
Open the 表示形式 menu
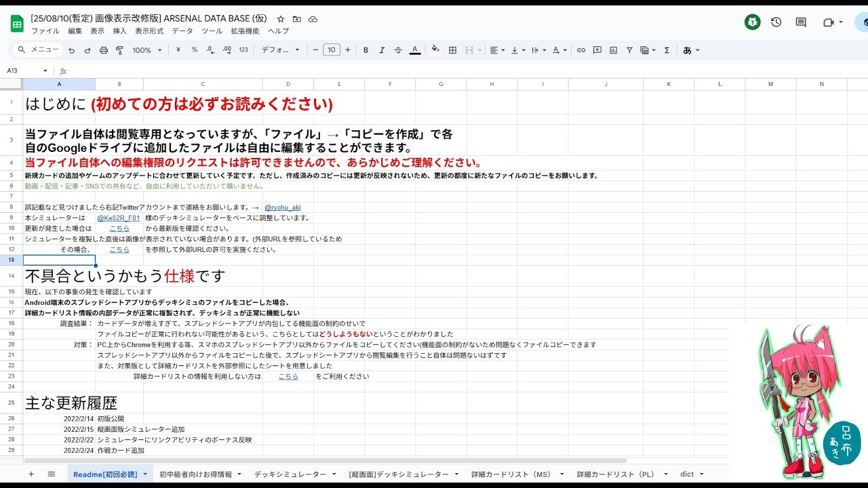pos(149,31)
